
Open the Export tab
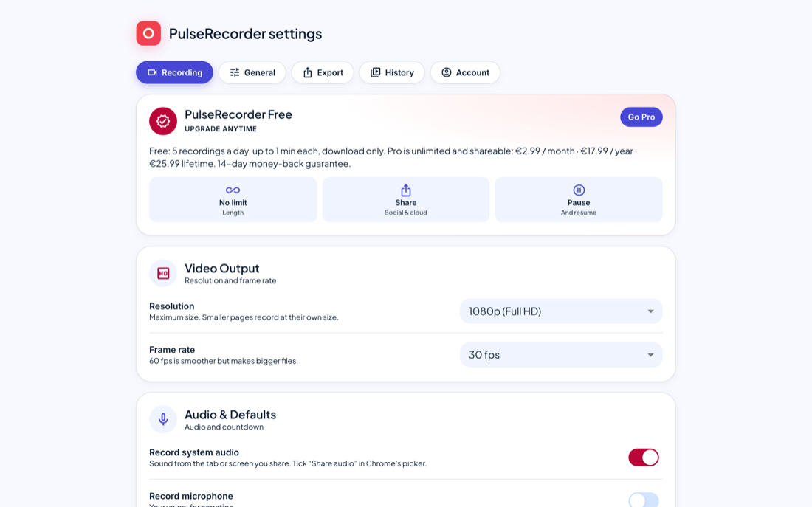tap(323, 72)
